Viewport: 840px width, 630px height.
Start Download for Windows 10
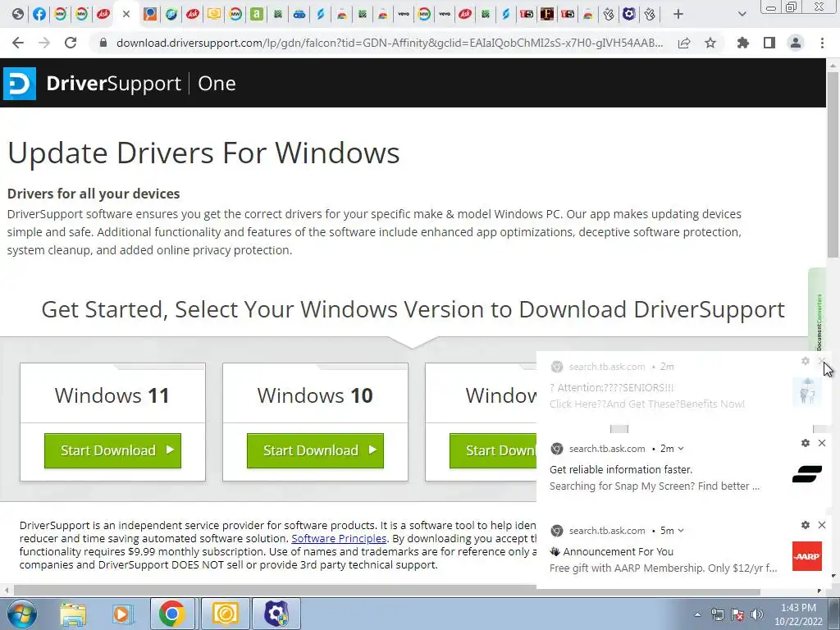315,450
